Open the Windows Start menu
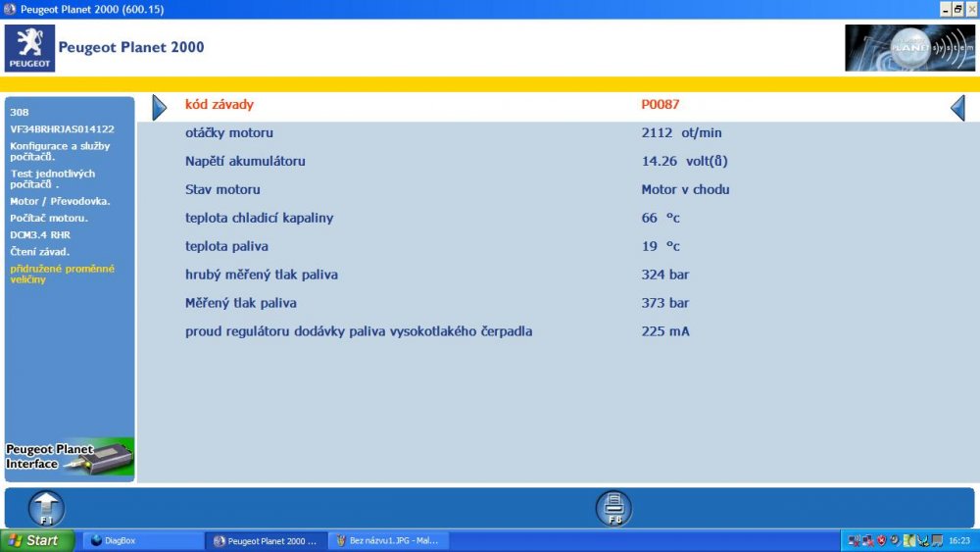980x552 pixels. (x=37, y=540)
